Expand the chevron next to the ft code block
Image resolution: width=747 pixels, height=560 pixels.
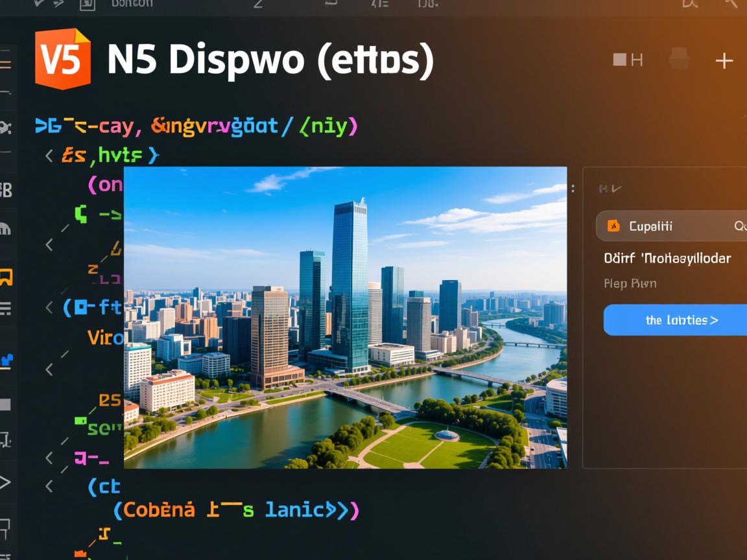tap(50, 308)
